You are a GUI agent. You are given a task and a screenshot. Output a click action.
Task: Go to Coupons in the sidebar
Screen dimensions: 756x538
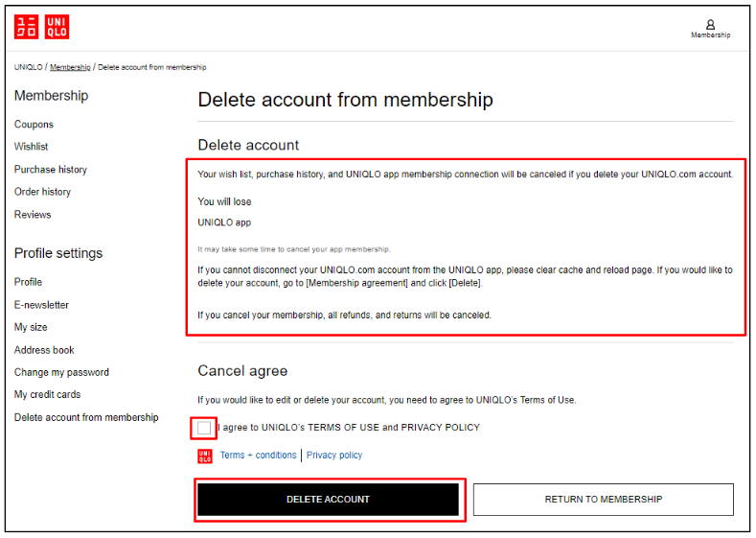34,125
